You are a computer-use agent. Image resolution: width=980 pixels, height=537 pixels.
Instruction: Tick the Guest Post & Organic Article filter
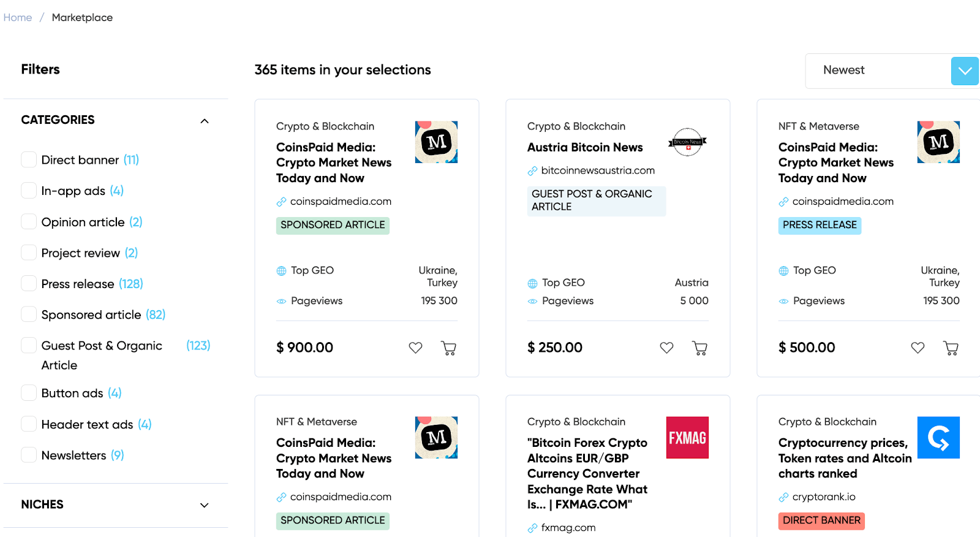(x=28, y=345)
